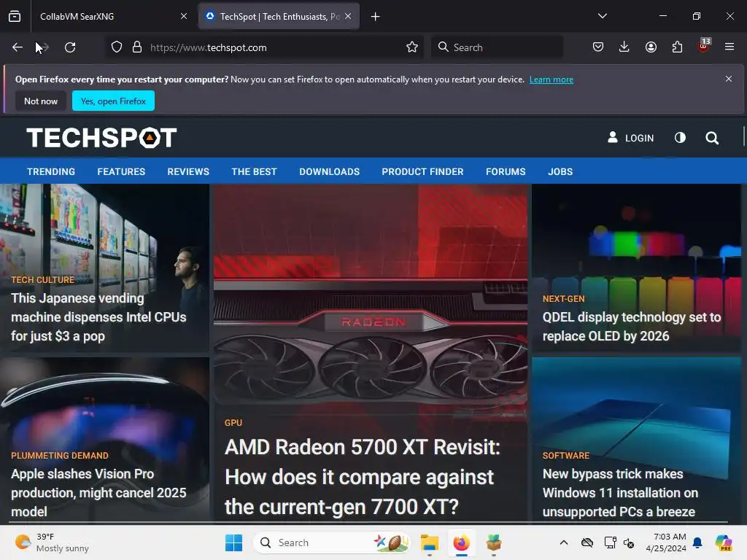This screenshot has height=560, width=747.
Task: Open the weather widget showing 39°F
Action: point(52,542)
